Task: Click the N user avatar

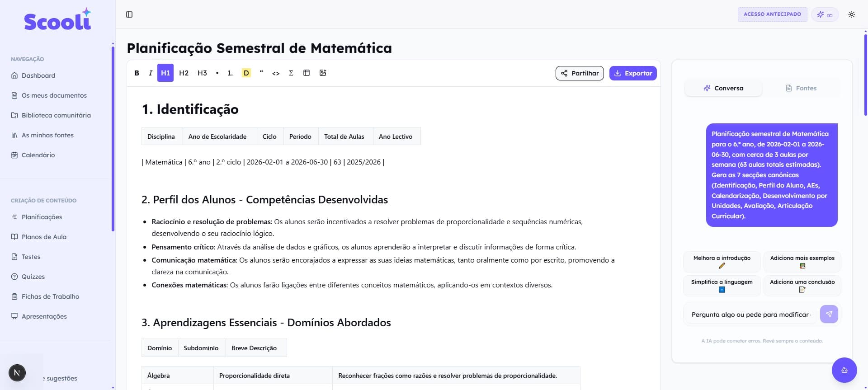Action: click(17, 373)
